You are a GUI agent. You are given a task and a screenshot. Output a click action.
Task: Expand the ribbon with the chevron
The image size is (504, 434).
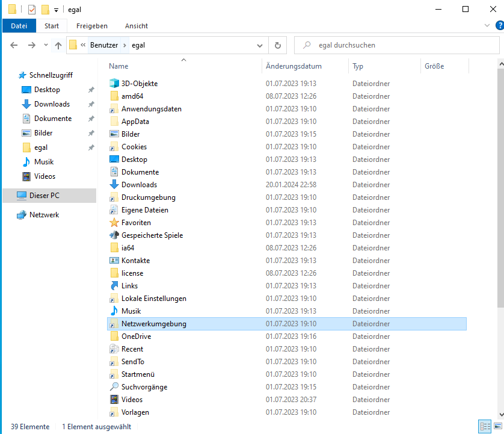[x=487, y=26]
